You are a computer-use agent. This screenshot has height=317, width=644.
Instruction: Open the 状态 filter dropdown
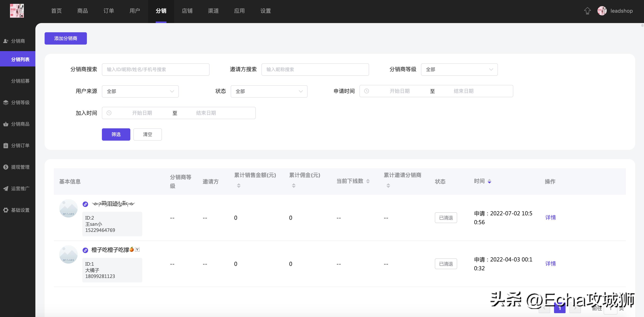[269, 91]
